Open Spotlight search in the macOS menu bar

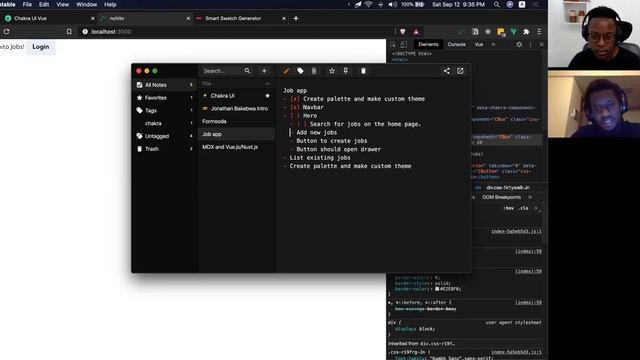point(497,4)
